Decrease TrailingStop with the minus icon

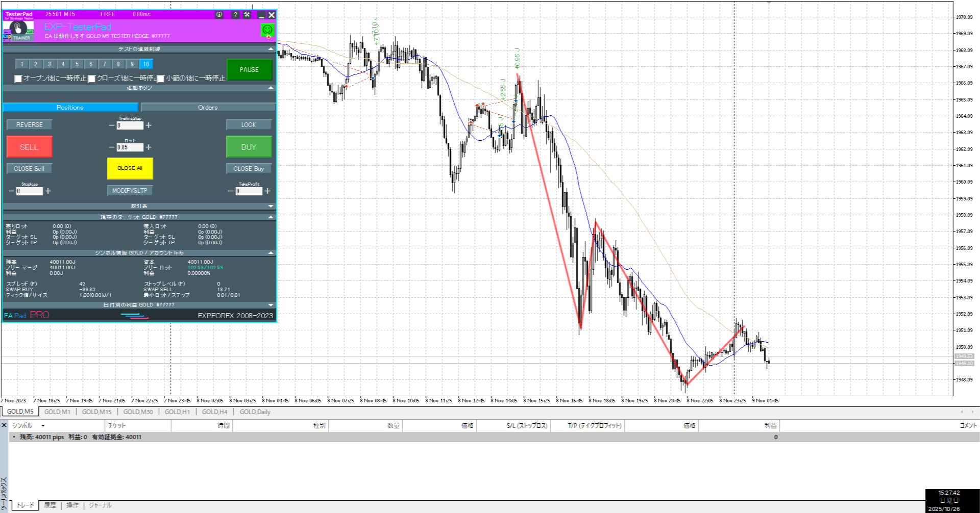(112, 125)
